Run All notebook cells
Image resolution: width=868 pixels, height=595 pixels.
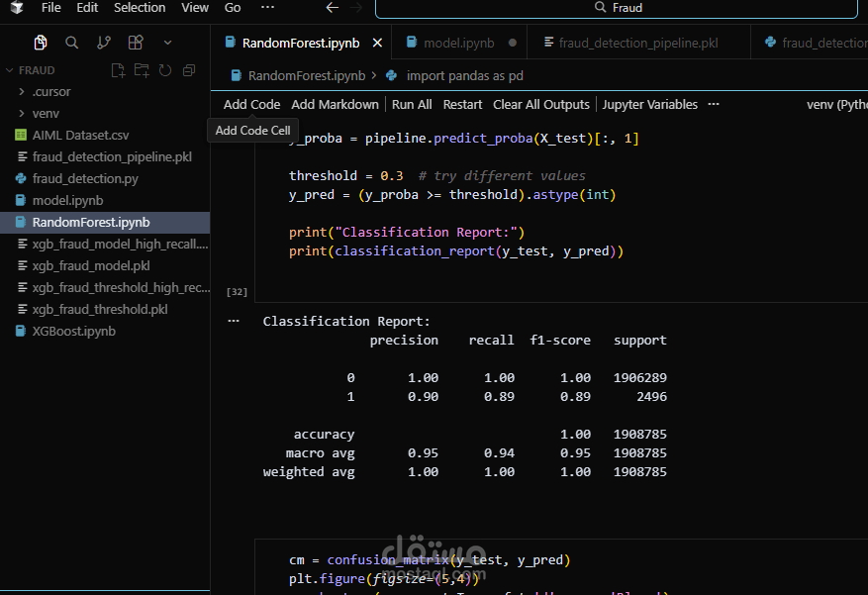(412, 105)
